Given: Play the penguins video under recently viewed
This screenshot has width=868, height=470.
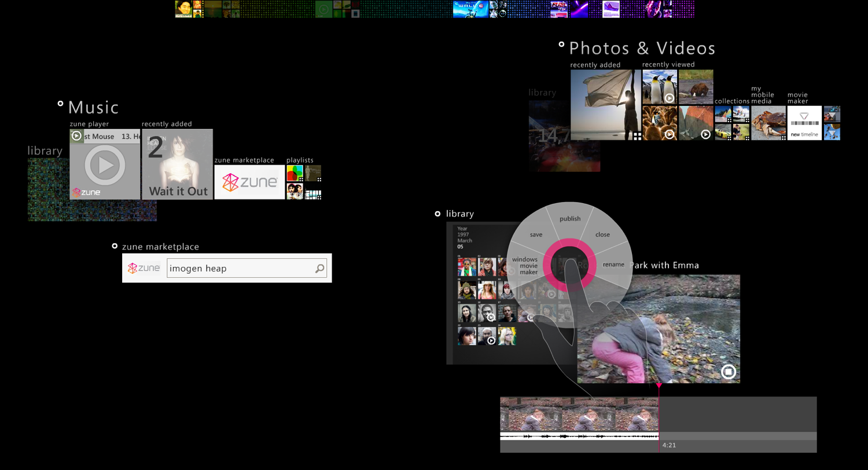Looking at the screenshot, I should point(671,97).
